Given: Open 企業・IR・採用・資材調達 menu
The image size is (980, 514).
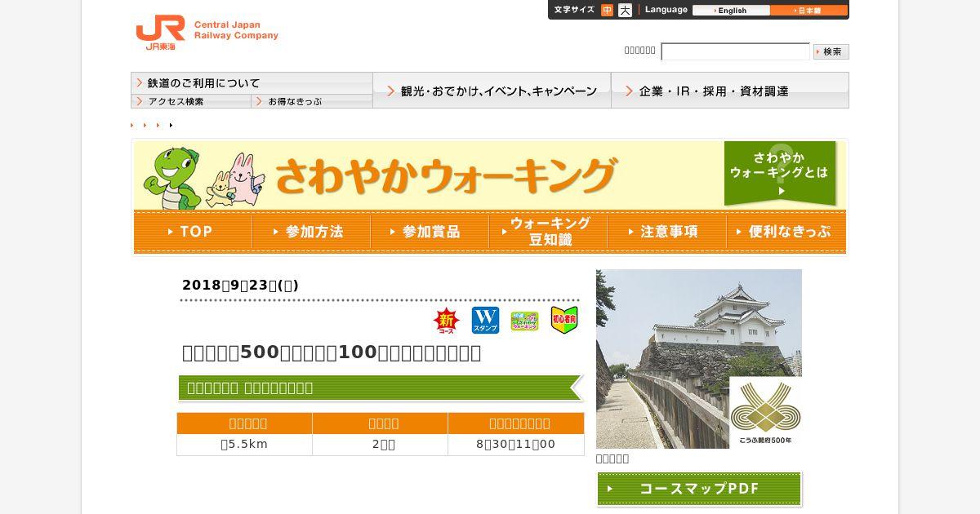Looking at the screenshot, I should click(730, 91).
